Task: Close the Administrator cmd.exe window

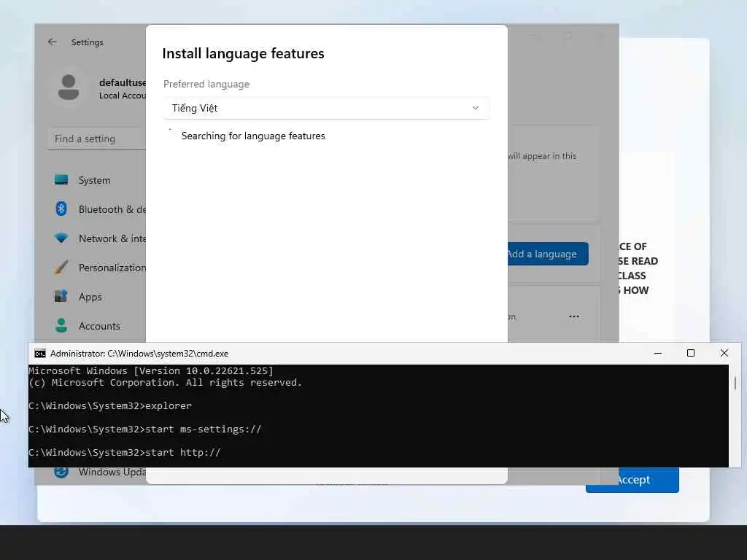Action: pyautogui.click(x=724, y=354)
